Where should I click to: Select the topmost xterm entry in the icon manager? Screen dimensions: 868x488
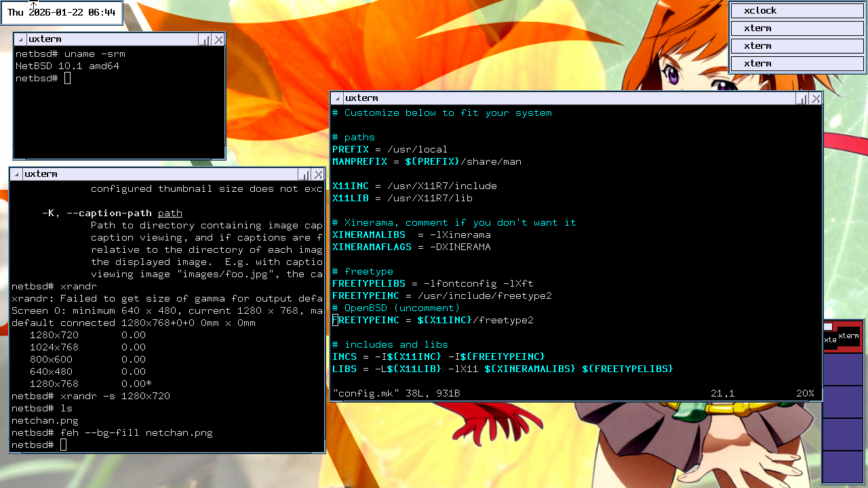(797, 28)
